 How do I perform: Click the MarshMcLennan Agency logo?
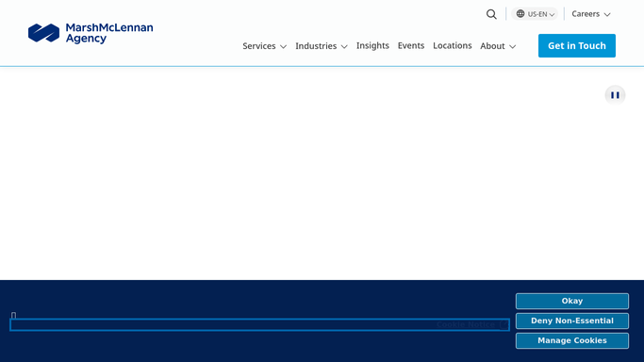(x=91, y=33)
